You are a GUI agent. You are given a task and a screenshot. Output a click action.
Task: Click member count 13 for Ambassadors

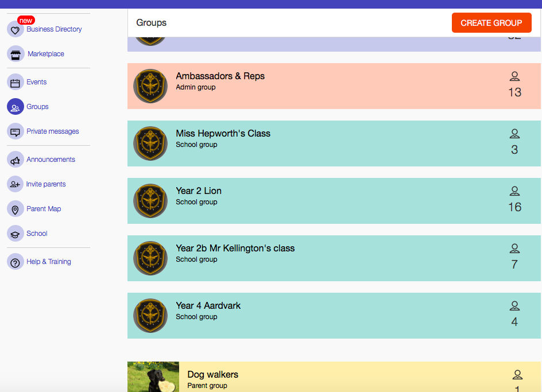pos(514,92)
